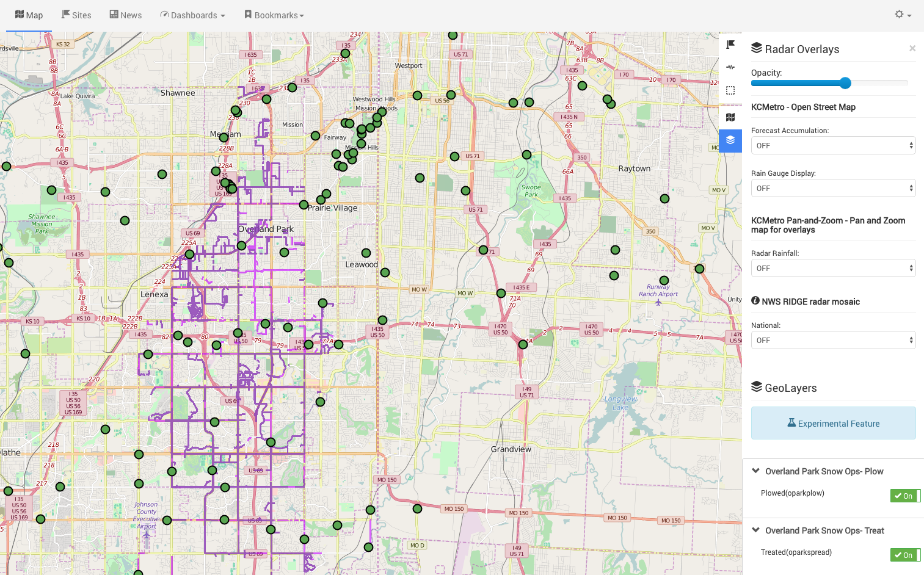Open the flag panel in the sidebar
The width and height of the screenshot is (924, 575).
(x=730, y=44)
